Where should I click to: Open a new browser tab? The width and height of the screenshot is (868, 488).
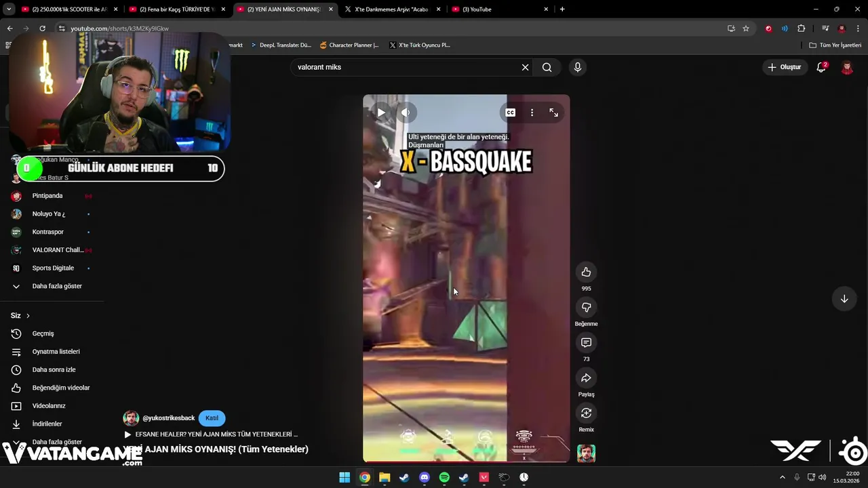(562, 9)
